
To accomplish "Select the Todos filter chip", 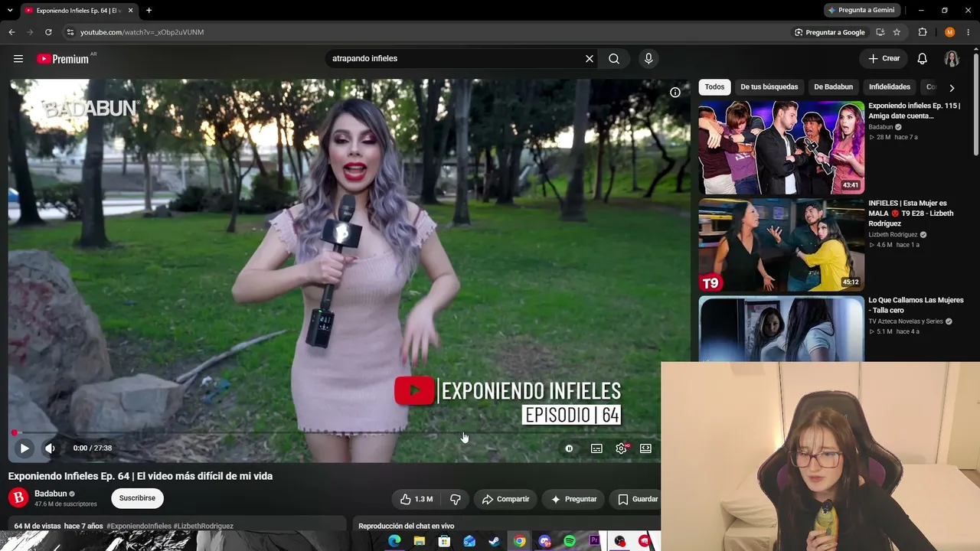I will click(x=714, y=87).
